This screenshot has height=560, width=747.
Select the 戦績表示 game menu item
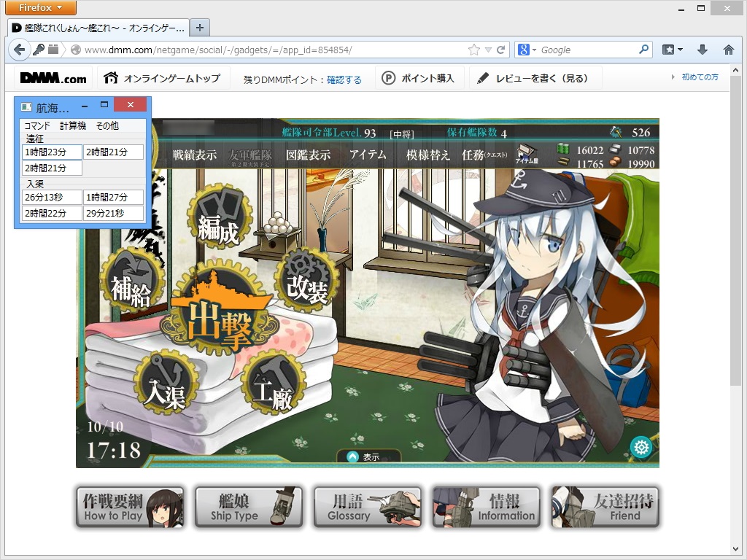pos(194,155)
